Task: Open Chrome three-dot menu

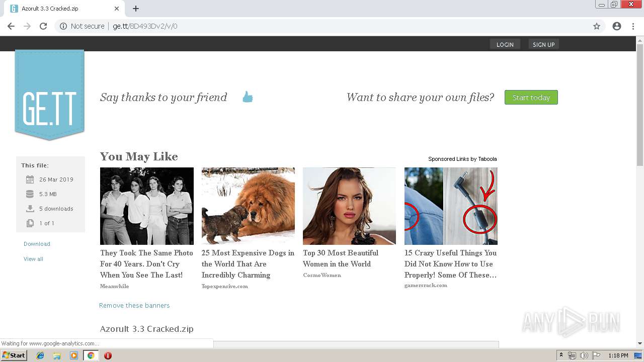Action: coord(633,26)
